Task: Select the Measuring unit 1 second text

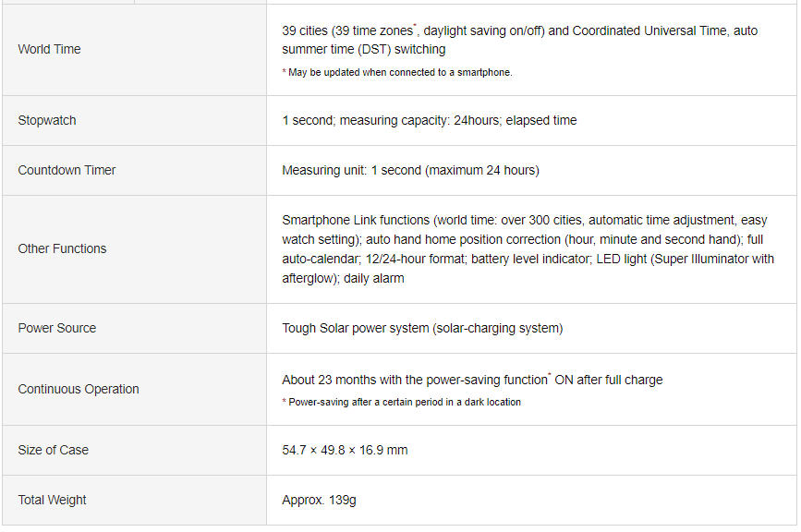Action: [x=410, y=170]
